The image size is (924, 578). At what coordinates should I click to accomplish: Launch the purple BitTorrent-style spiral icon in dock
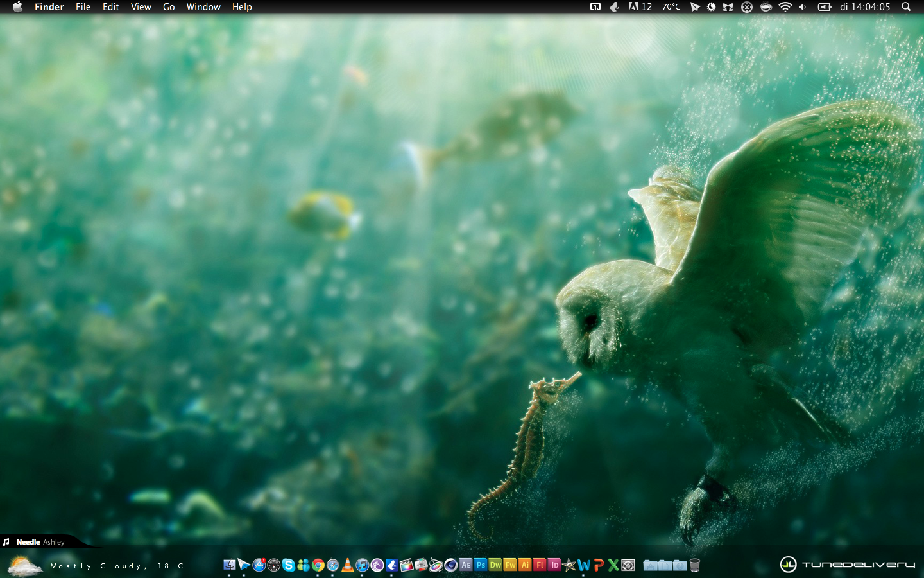(x=377, y=565)
